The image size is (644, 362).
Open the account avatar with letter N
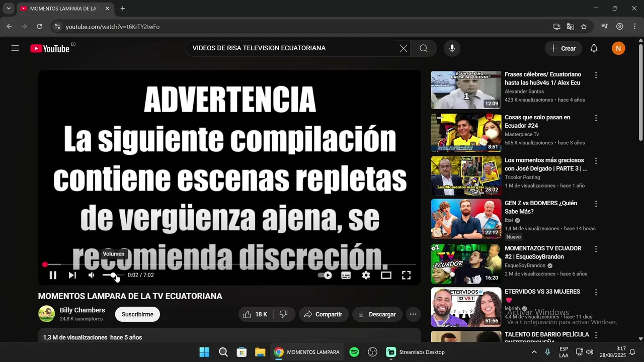pos(618,48)
